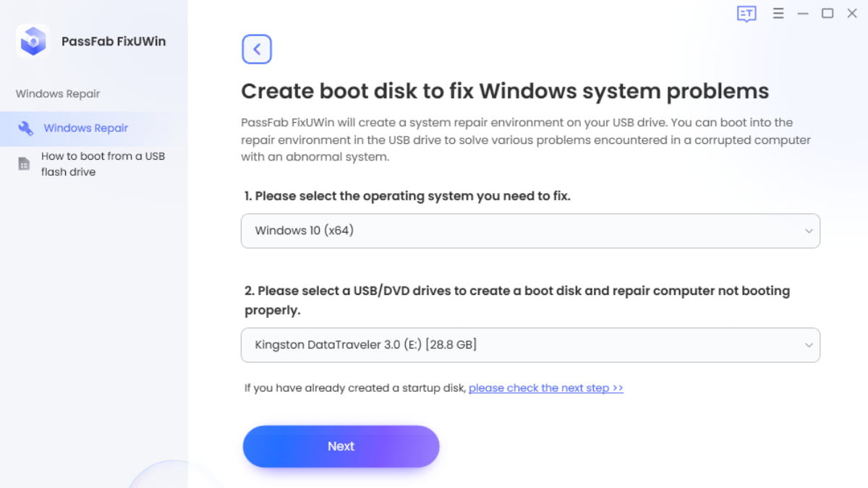Click the Windows Repair section header label

(x=58, y=94)
